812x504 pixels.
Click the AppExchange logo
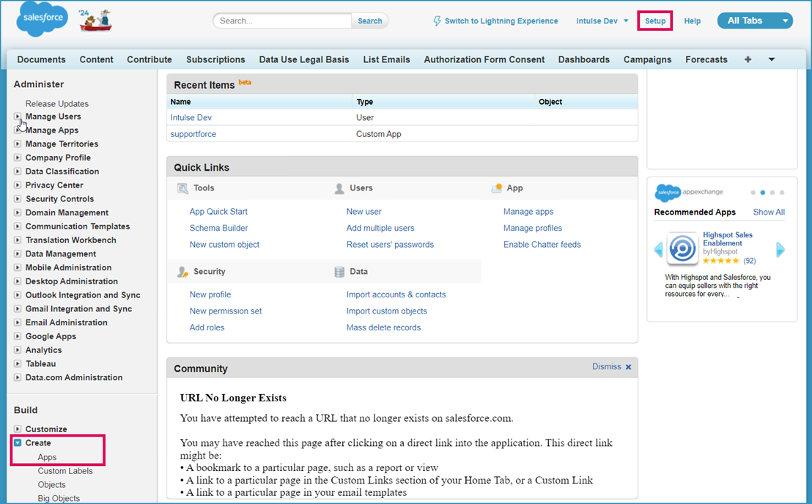pyautogui.click(x=689, y=193)
